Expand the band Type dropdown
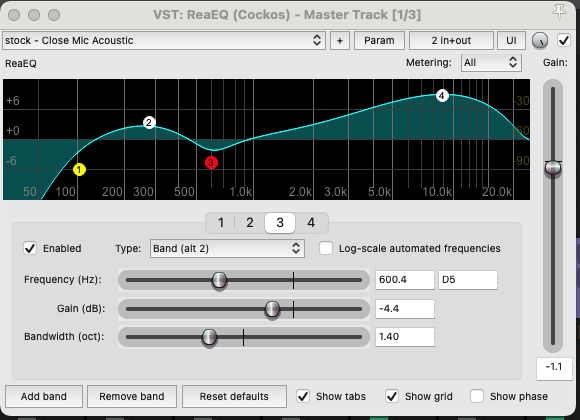This screenshot has width=580, height=420. (x=227, y=248)
